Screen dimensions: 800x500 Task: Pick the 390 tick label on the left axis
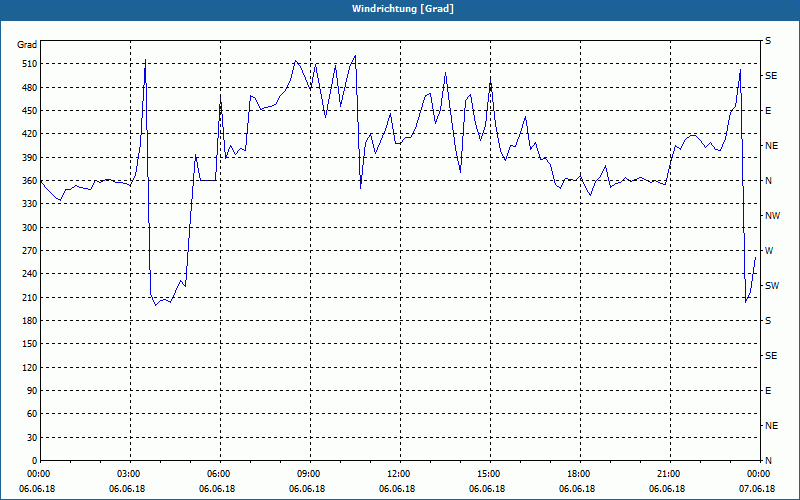click(x=29, y=158)
